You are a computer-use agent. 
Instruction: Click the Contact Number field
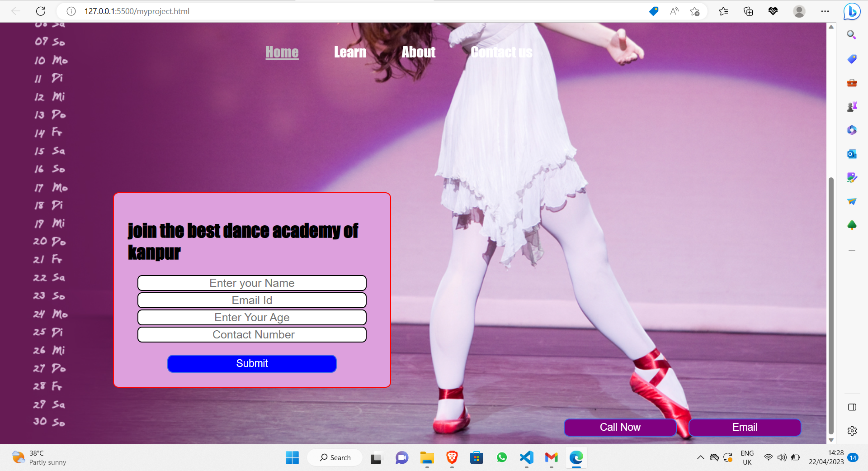(x=252, y=335)
